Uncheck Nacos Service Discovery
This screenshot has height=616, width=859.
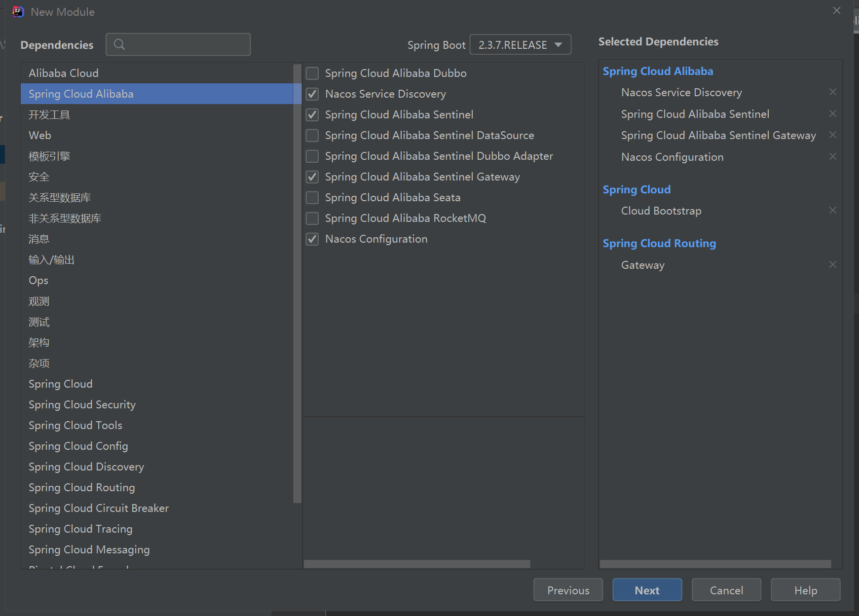coord(312,94)
